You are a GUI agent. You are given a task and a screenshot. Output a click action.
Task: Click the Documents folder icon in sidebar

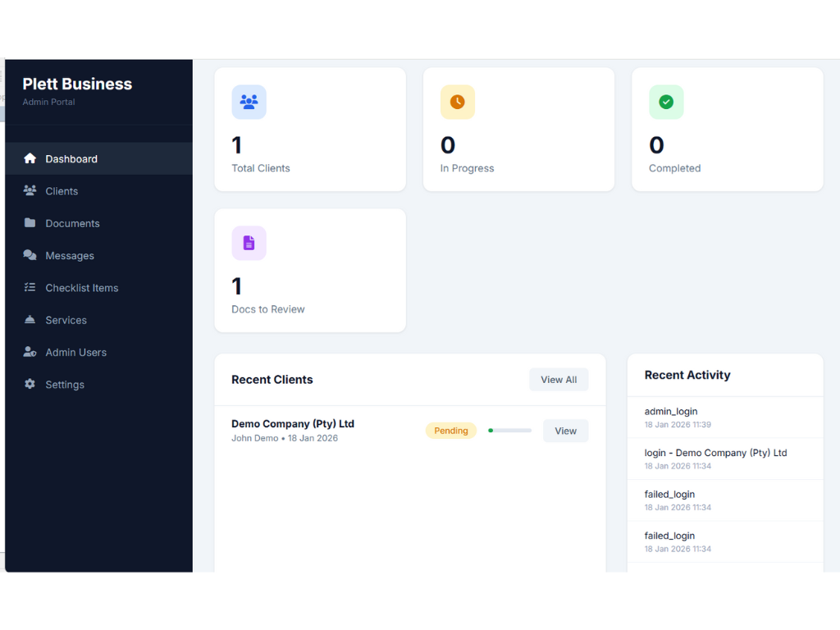coord(31,223)
